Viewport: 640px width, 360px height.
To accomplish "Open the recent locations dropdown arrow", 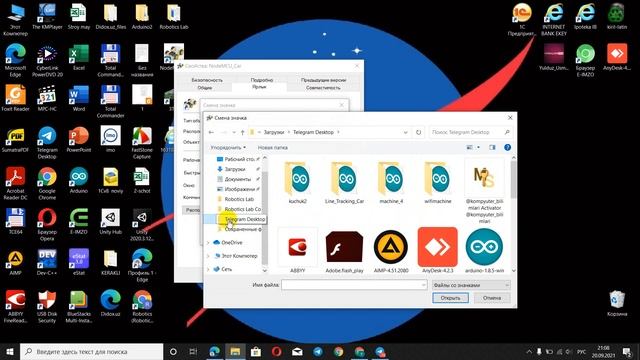I will (234, 132).
